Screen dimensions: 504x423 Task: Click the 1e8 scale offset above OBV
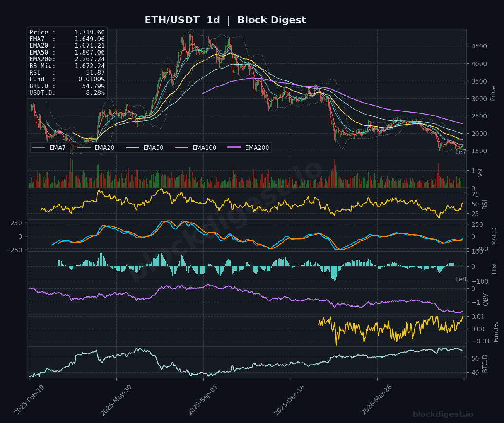pos(460,279)
